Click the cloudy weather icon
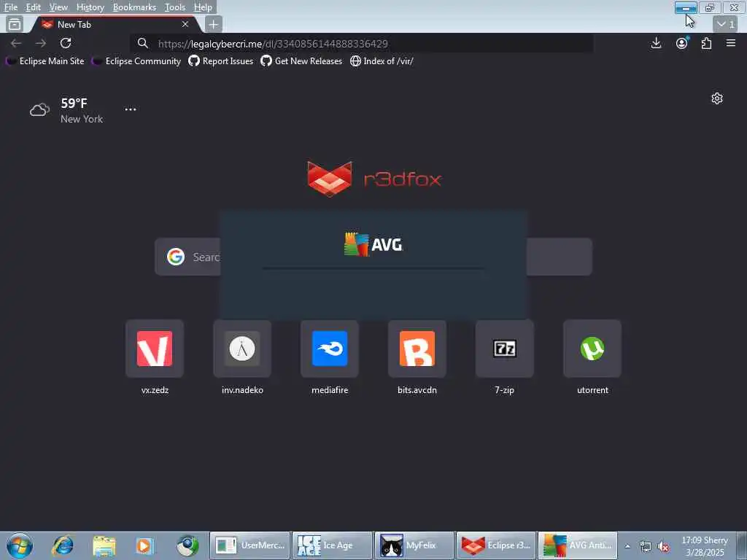Screen dimensions: 747x560 pos(39,110)
